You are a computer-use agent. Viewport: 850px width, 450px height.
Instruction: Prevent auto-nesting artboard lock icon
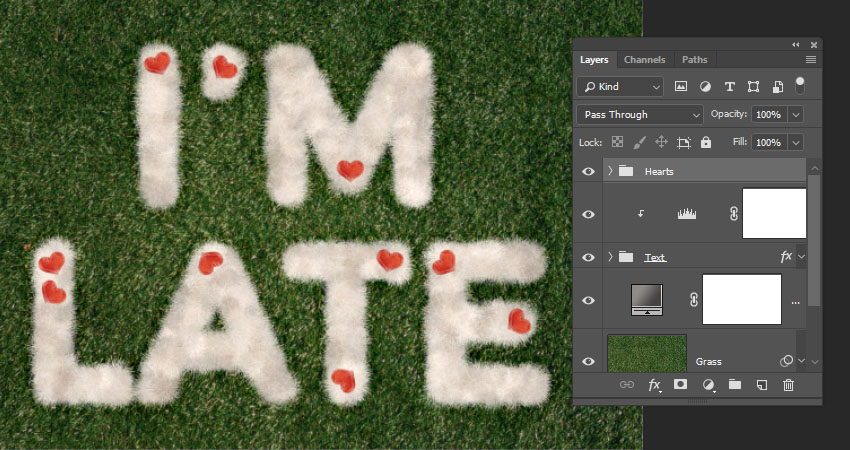tap(684, 143)
